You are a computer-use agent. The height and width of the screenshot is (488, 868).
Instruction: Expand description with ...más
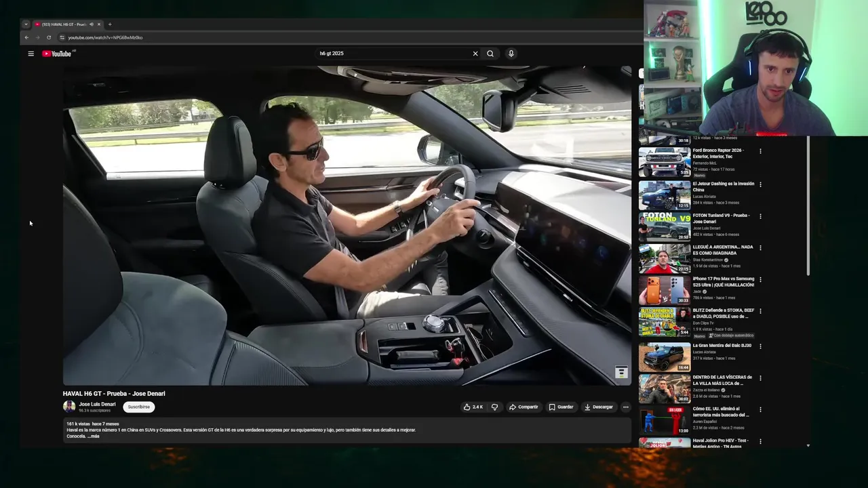[x=94, y=436]
